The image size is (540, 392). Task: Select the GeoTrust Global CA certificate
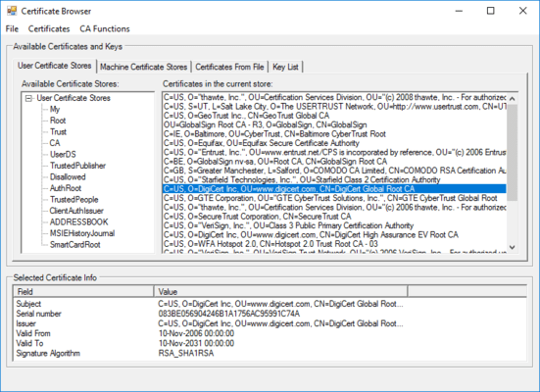tap(334, 116)
